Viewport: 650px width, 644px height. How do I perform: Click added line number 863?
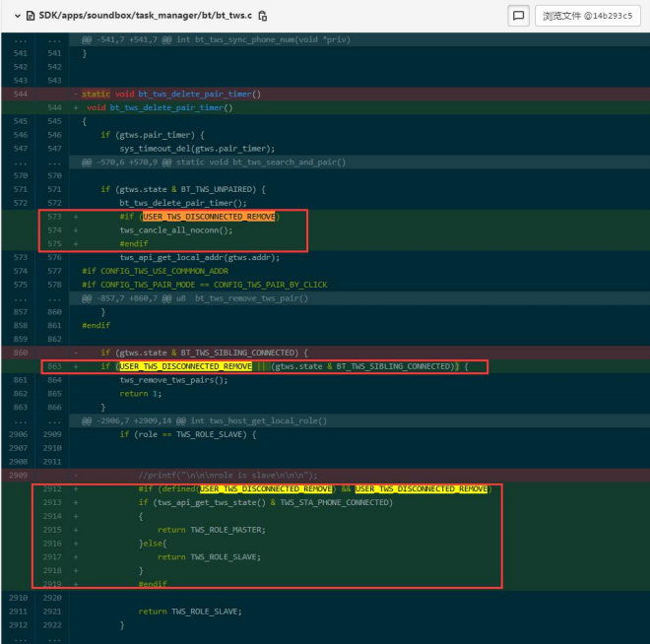54,366
